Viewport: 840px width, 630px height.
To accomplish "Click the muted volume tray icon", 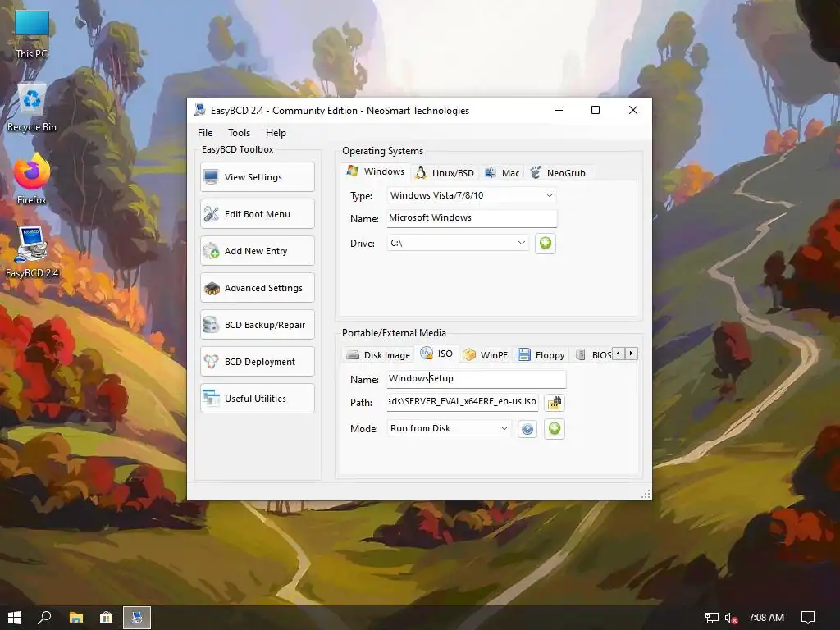I will point(731,618).
